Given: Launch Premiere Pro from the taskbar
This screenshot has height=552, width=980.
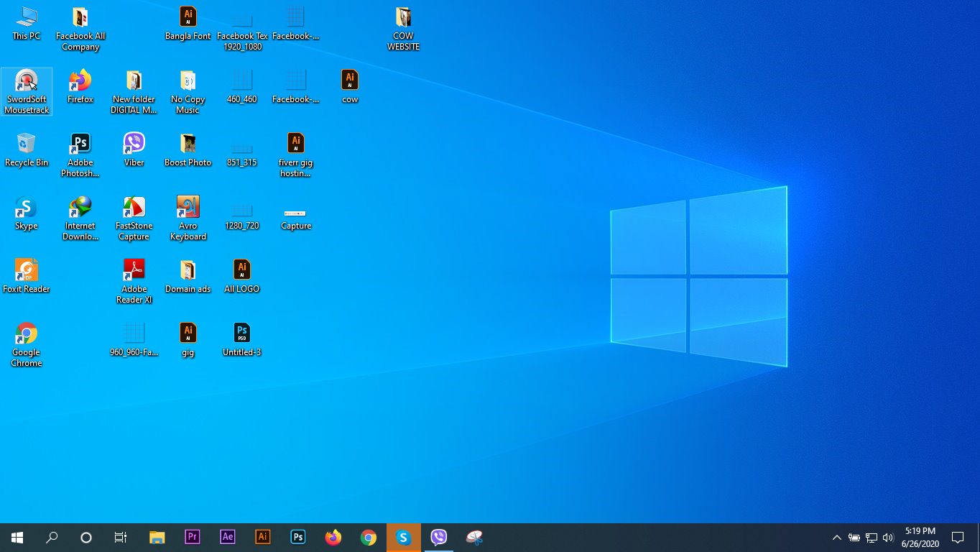Looking at the screenshot, I should click(x=192, y=538).
